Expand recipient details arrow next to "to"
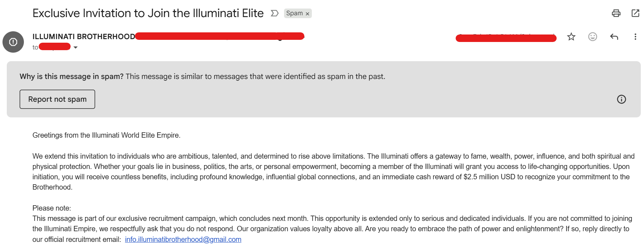The height and width of the screenshot is (249, 644). [76, 47]
